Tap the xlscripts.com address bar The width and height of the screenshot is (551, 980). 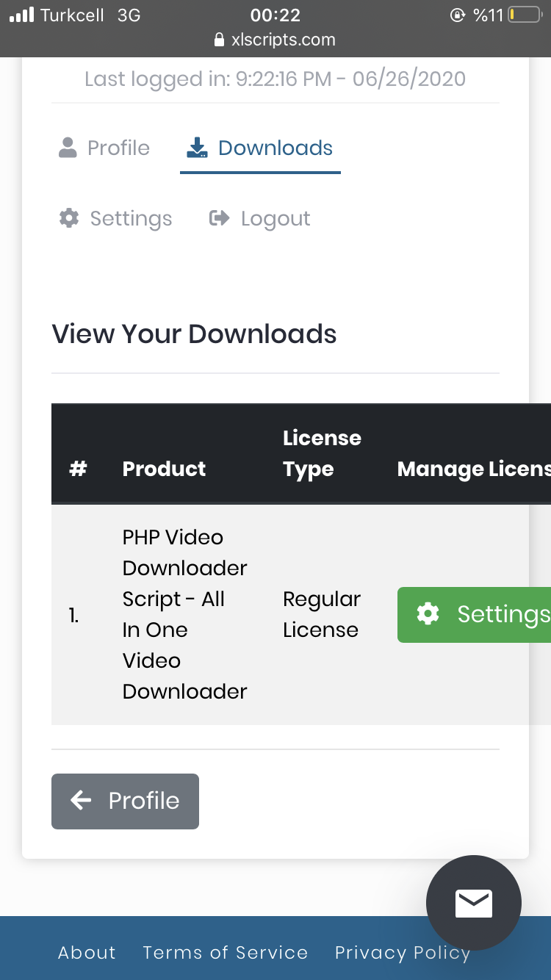click(x=275, y=40)
